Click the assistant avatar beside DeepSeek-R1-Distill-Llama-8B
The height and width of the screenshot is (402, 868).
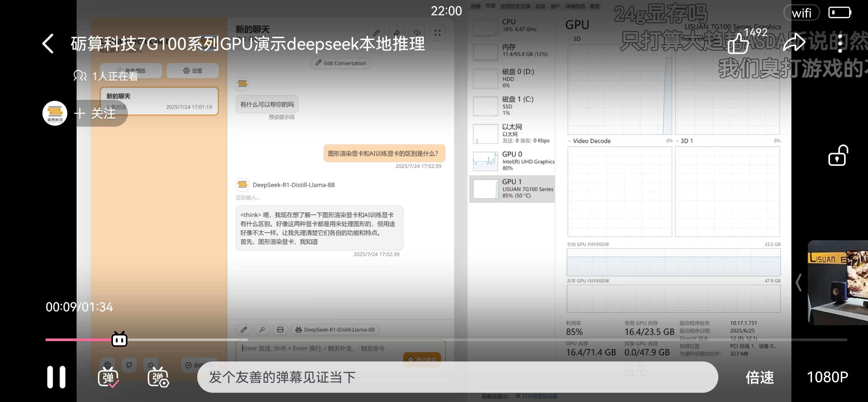[242, 185]
